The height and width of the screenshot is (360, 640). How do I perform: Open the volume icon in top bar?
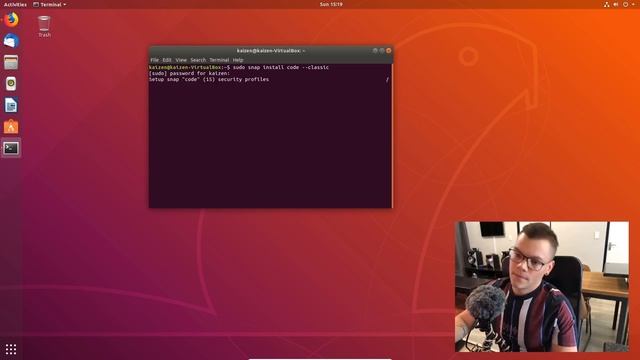(x=616, y=4)
